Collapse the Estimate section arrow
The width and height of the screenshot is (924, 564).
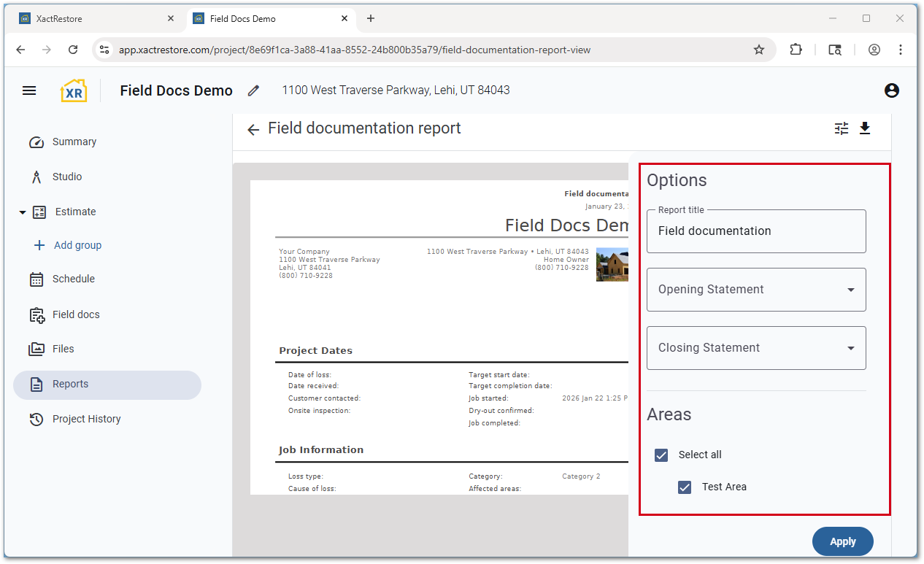pos(23,212)
